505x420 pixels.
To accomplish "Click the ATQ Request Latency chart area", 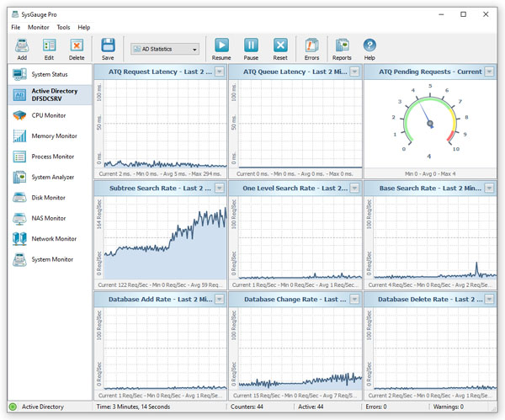I will [165, 124].
